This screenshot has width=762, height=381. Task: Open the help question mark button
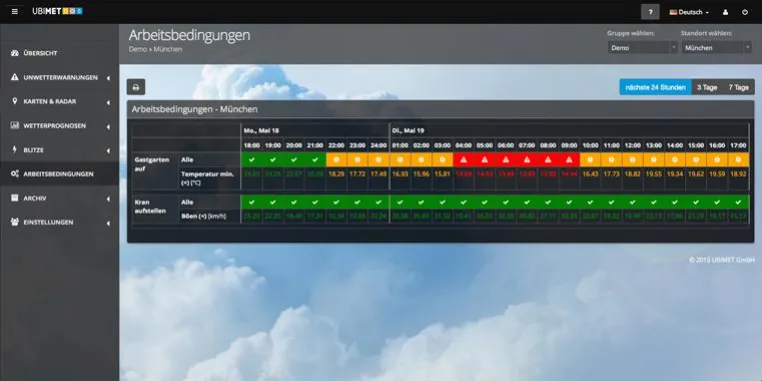coord(650,12)
